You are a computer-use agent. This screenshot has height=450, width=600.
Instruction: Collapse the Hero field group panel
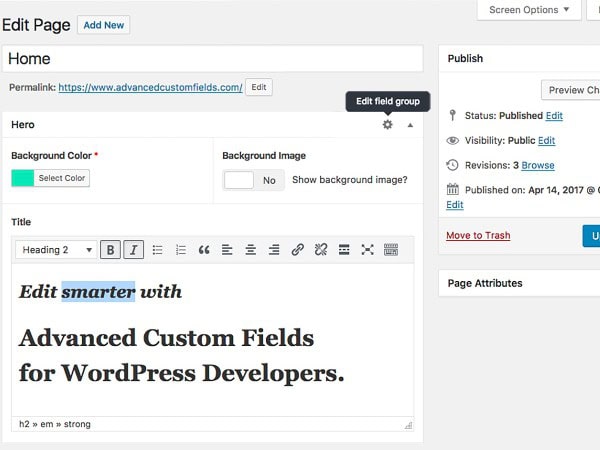[410, 125]
